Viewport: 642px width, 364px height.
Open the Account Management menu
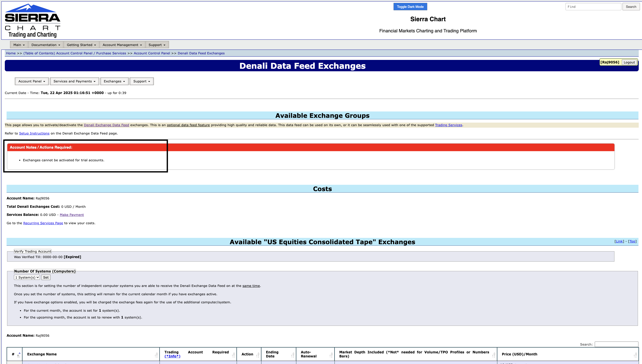point(122,45)
